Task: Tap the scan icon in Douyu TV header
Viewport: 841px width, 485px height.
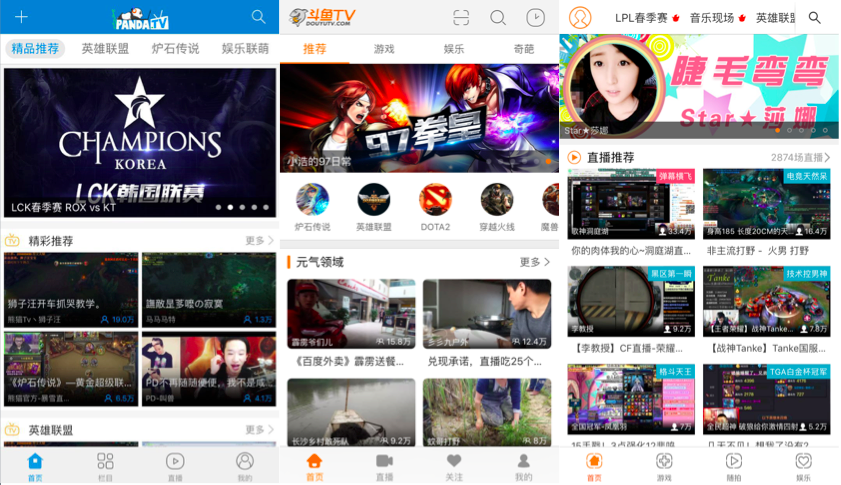Action: [x=461, y=18]
